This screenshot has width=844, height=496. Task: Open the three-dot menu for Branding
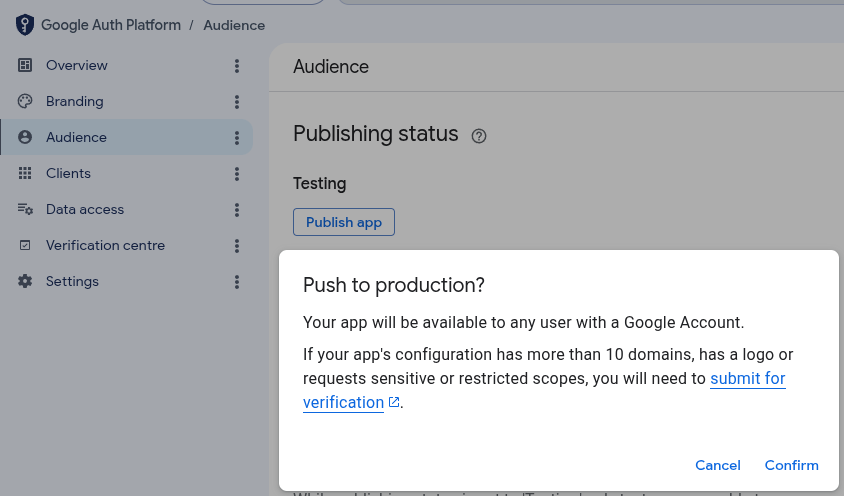[x=237, y=102]
